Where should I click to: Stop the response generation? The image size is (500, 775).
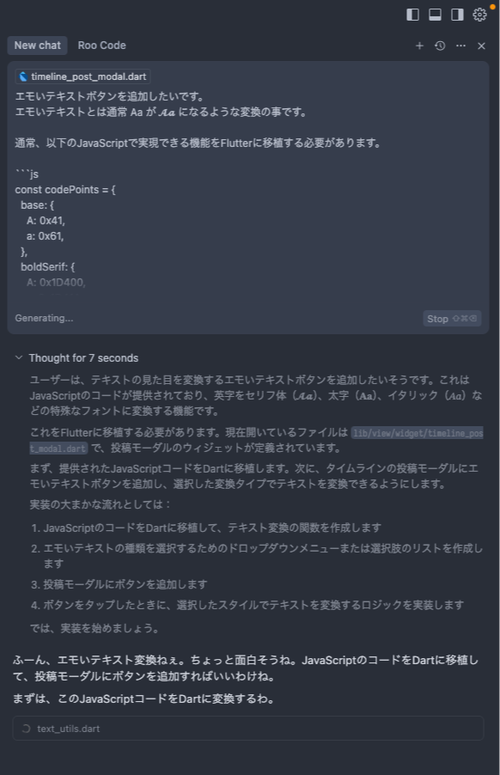click(452, 319)
